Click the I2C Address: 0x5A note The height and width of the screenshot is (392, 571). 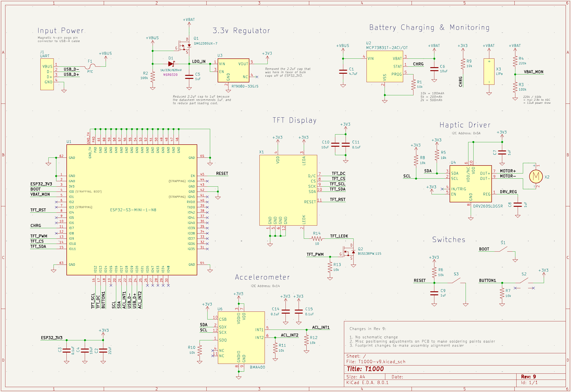(466, 133)
